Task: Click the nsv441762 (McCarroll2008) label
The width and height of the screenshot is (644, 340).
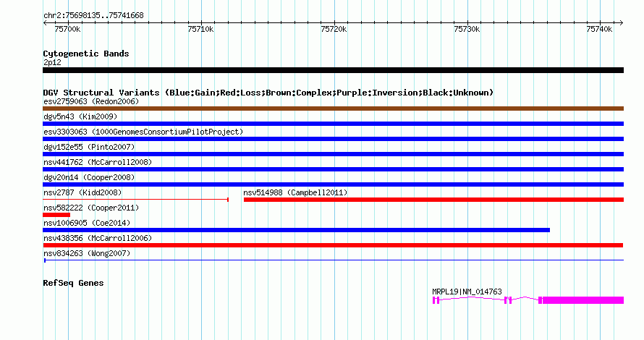Action: pyautogui.click(x=98, y=162)
